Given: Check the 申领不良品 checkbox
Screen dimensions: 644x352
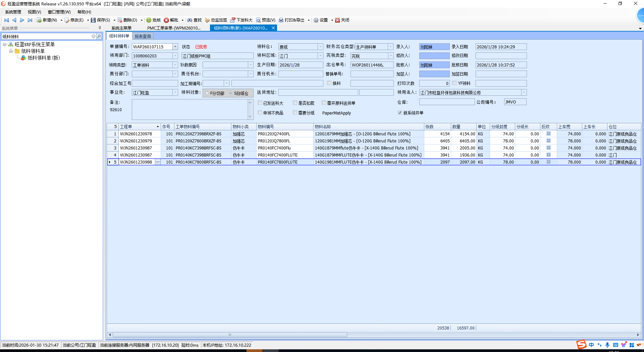Looking at the screenshot, I should [260, 113].
